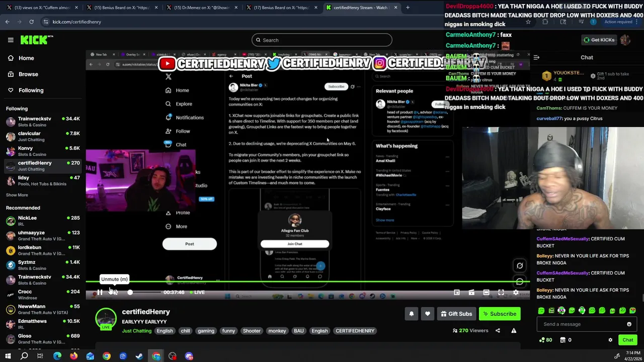Open NickLee recommended channel
Screen dimensions: 644x362
43,221
